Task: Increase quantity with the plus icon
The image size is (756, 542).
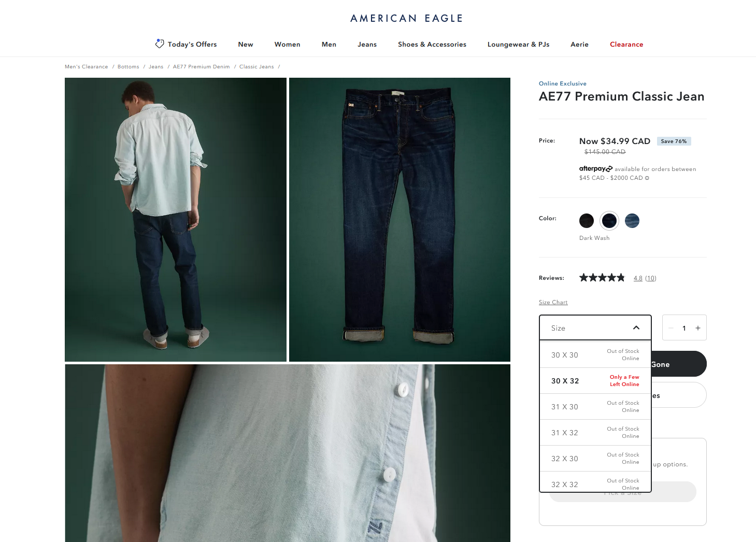Action: [698, 328]
